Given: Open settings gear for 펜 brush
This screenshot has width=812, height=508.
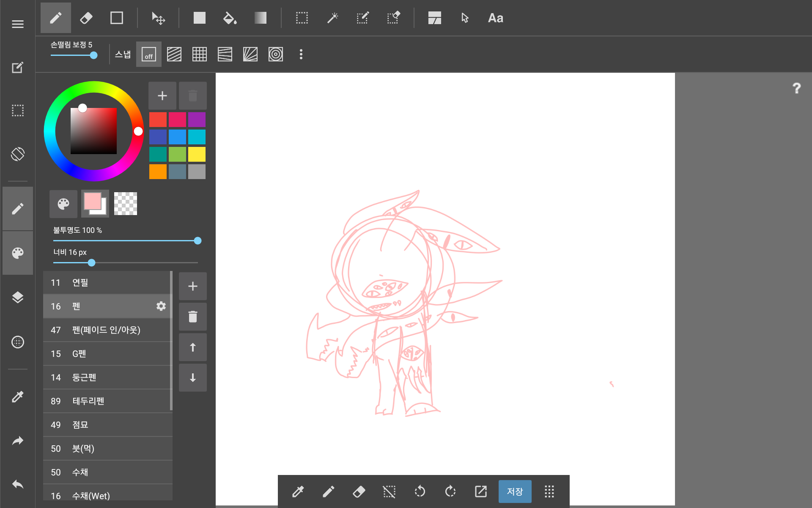Looking at the screenshot, I should (161, 306).
